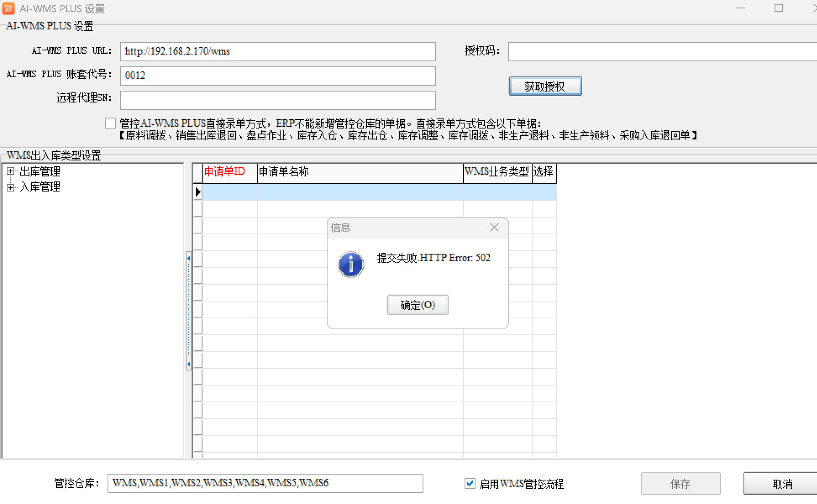Screen dimensions: 817x504
Task: Confirm the error with 确定(O)
Action: coord(418,305)
